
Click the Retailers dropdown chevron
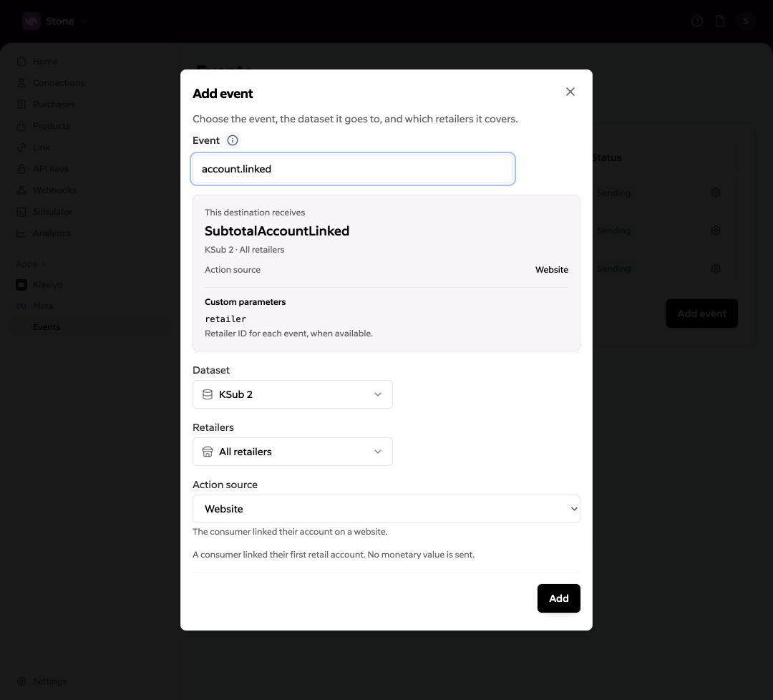click(x=378, y=452)
